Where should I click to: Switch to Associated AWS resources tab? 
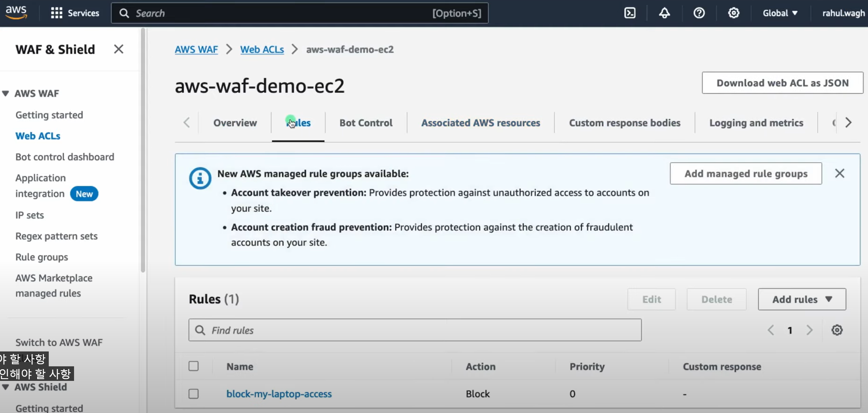[x=481, y=123]
